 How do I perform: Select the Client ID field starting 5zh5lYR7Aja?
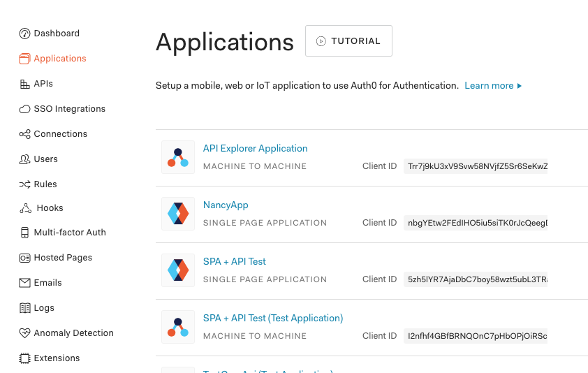pos(476,279)
